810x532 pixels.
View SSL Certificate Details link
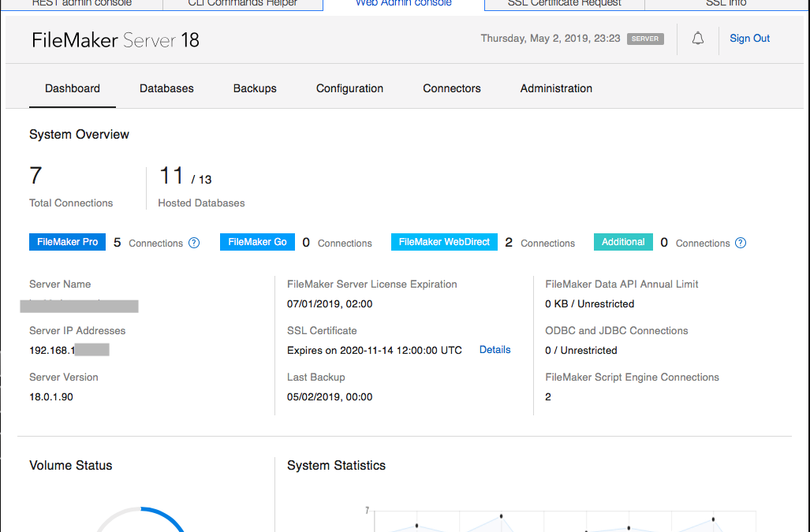[495, 349]
